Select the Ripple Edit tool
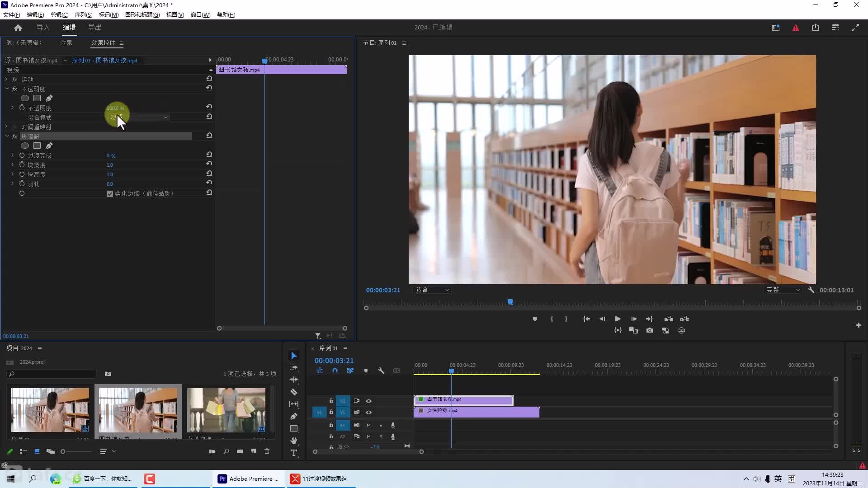This screenshot has height=488, width=868. 294,380
